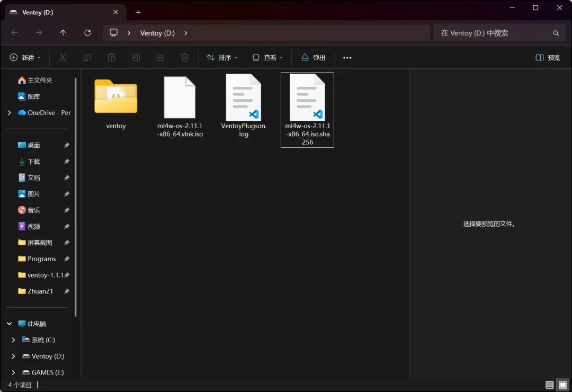Go back with the left arrow
The image size is (572, 392).
pos(15,33)
